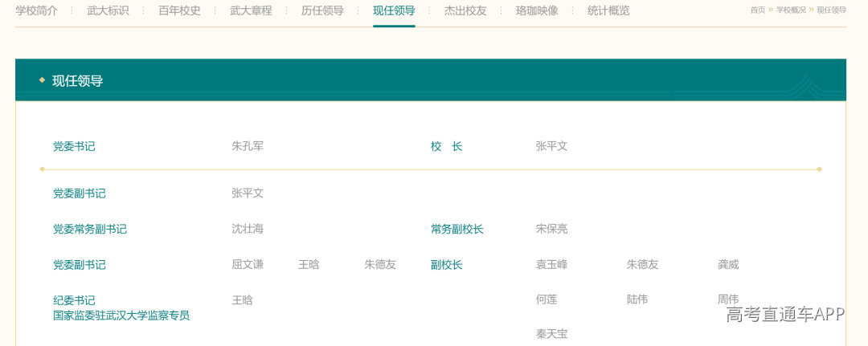Select 国家监委驻武汉大学监察专员 text
Image resolution: width=868 pixels, height=346 pixels.
[121, 315]
